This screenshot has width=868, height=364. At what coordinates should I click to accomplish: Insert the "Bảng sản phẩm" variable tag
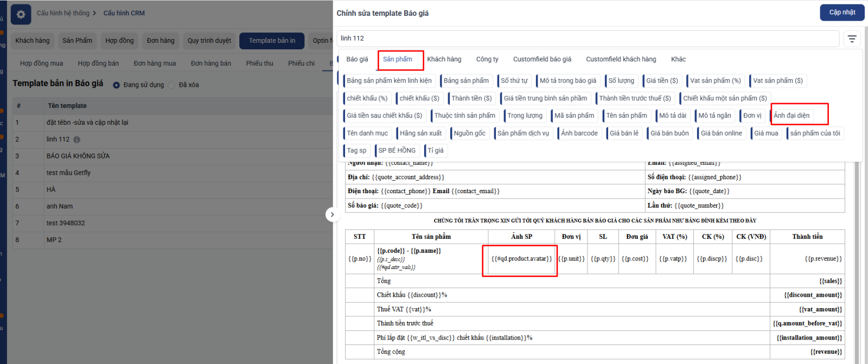466,81
